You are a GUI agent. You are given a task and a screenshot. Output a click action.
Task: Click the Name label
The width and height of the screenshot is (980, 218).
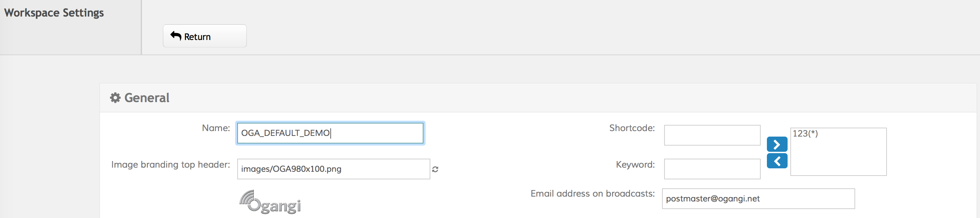(216, 128)
